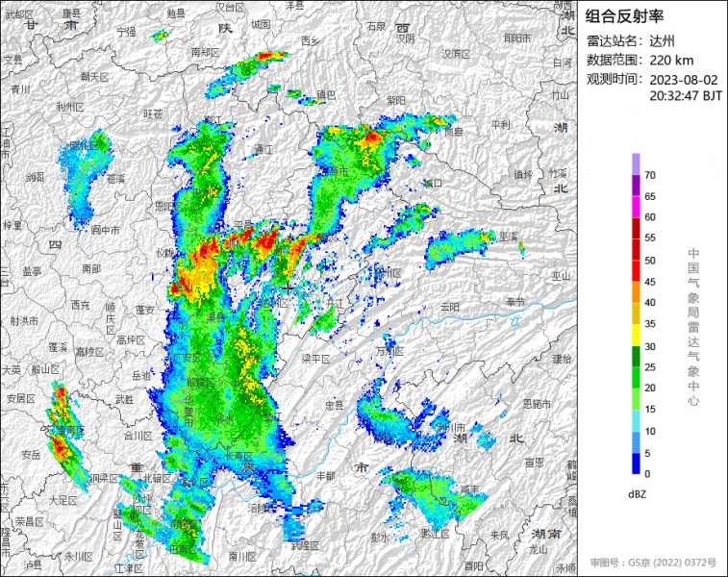
Task: Click the 梁平区 label on the map
Action: coord(315,358)
